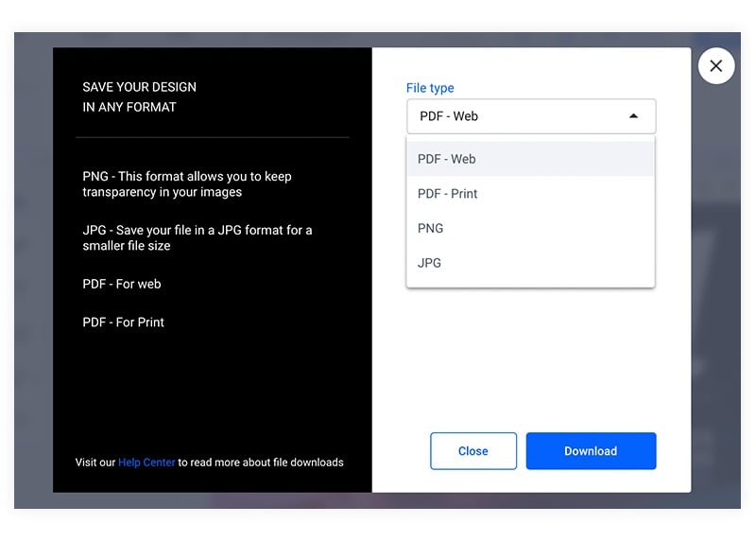The width and height of the screenshot is (756, 541).
Task: Click the JPG smaller file size description
Action: pyautogui.click(x=198, y=238)
